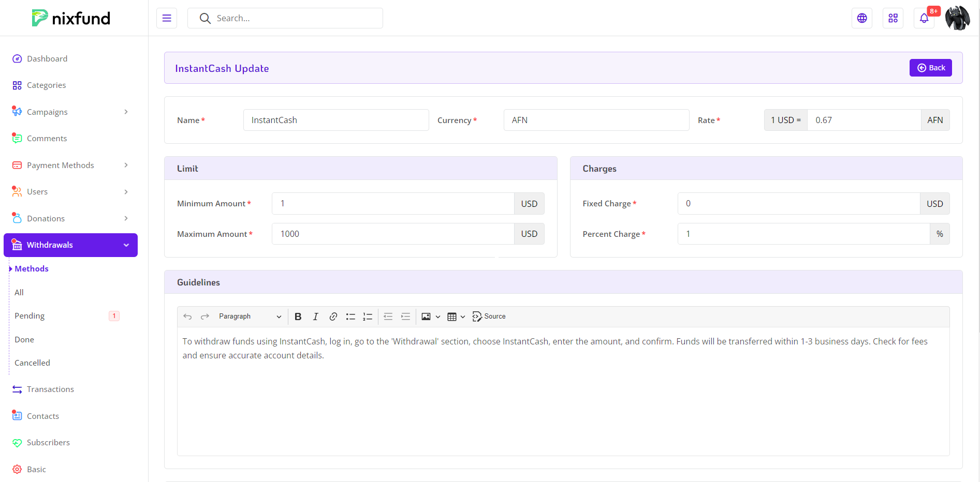Viewport: 980px width, 482px height.
Task: Open the language globe icon
Action: (862, 18)
